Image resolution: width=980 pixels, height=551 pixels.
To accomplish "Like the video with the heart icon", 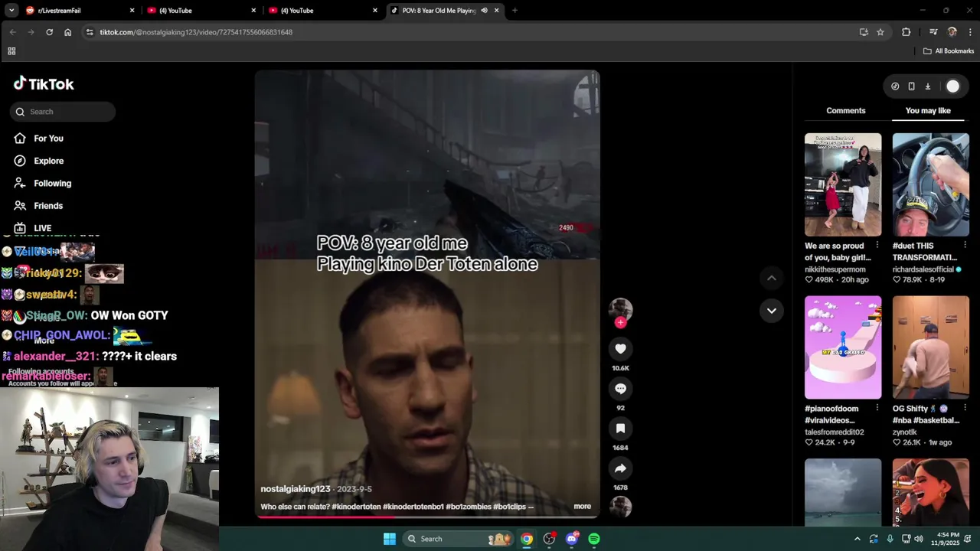I will pyautogui.click(x=620, y=349).
